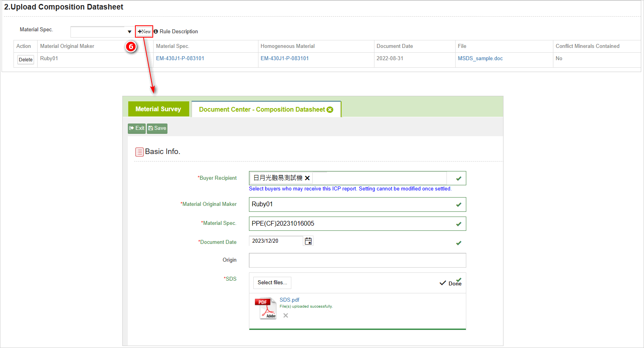The width and height of the screenshot is (644, 348).
Task: Click the +New composition datasheet button
Action: click(x=144, y=32)
